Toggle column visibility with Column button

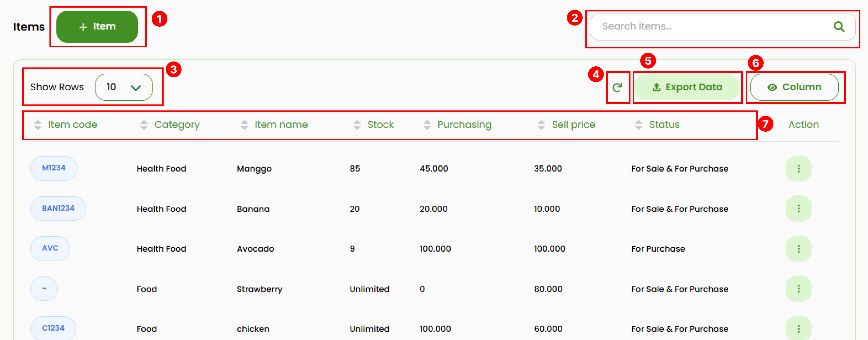tap(794, 87)
